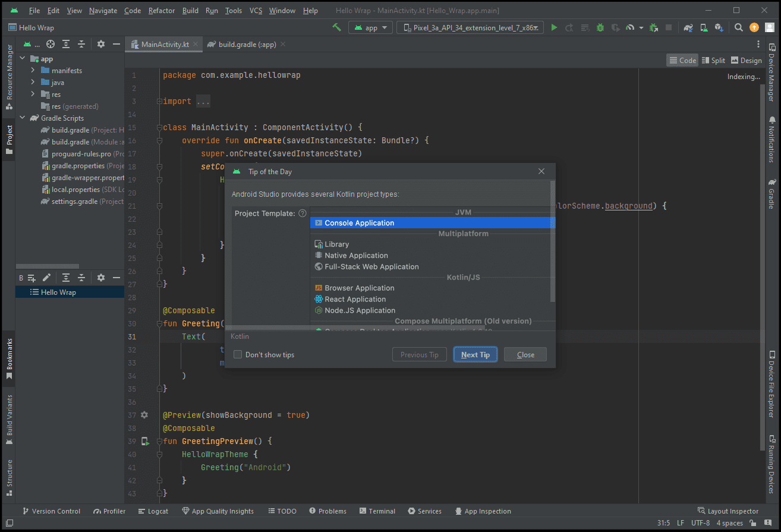The image size is (781, 532).
Task: Click the Next Tip button
Action: [x=475, y=355]
